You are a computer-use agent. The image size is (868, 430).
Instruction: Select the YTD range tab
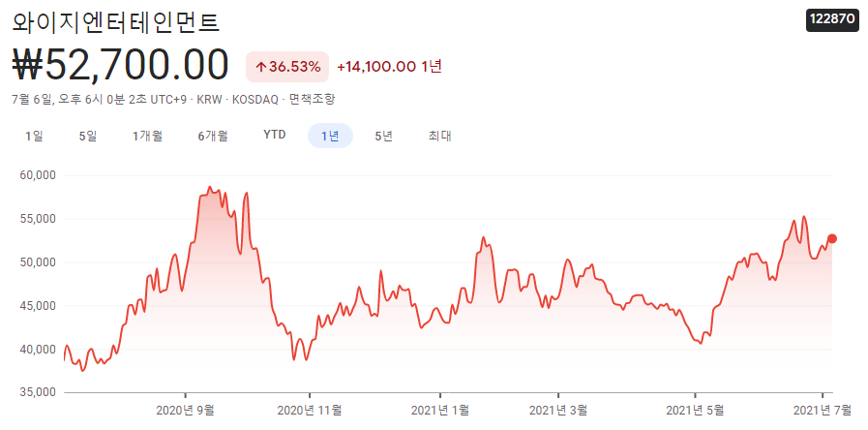tap(275, 136)
